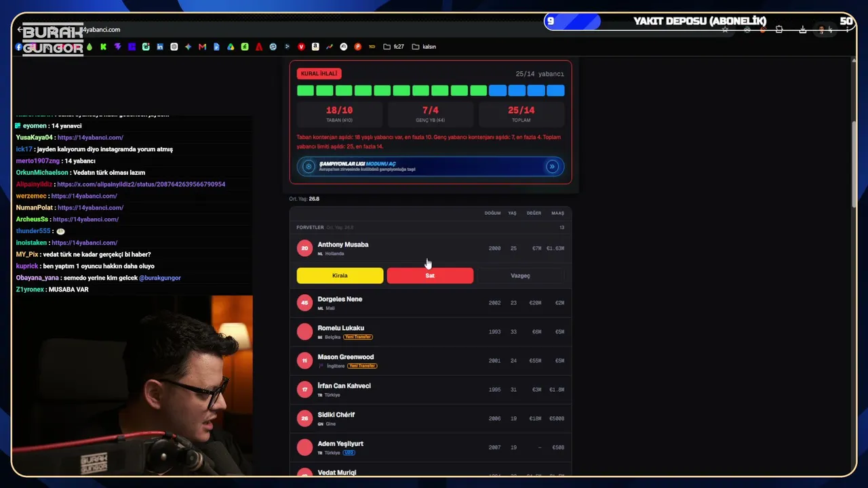868x488 pixels.
Task: Click the KURAL İHLALİ badge
Action: pos(319,73)
